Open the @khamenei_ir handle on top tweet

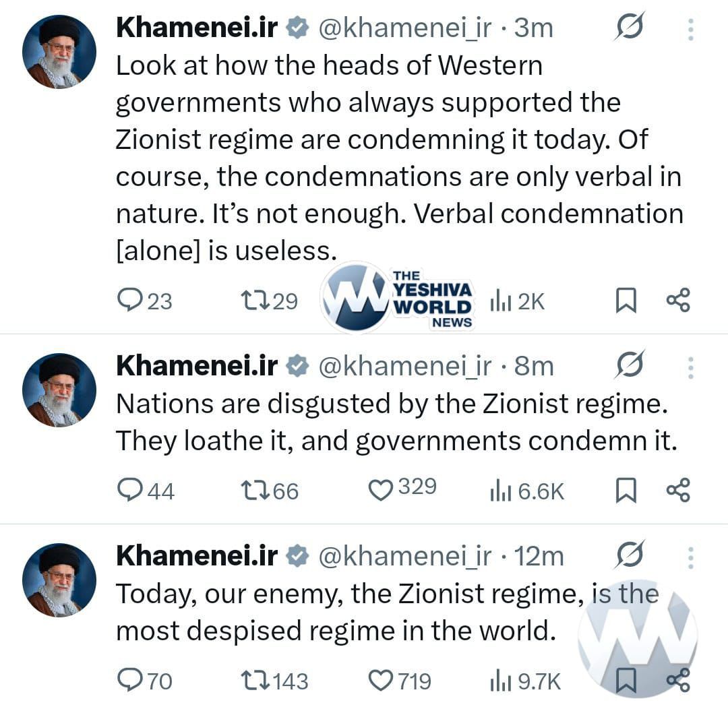[404, 28]
